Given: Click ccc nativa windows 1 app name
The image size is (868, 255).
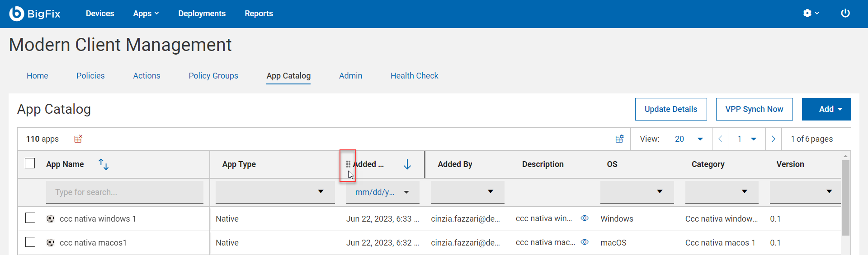Looking at the screenshot, I should [x=98, y=218].
